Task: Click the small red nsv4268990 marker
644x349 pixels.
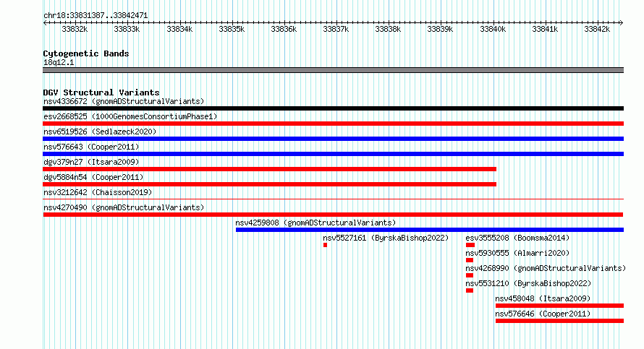Action: pyautogui.click(x=470, y=275)
